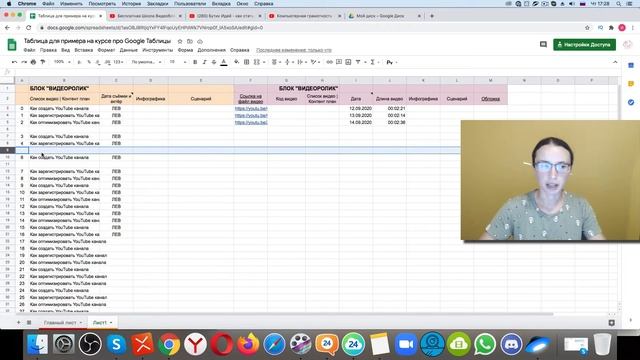
Task: Click the youtu.be link in row 5
Action: pos(251,122)
